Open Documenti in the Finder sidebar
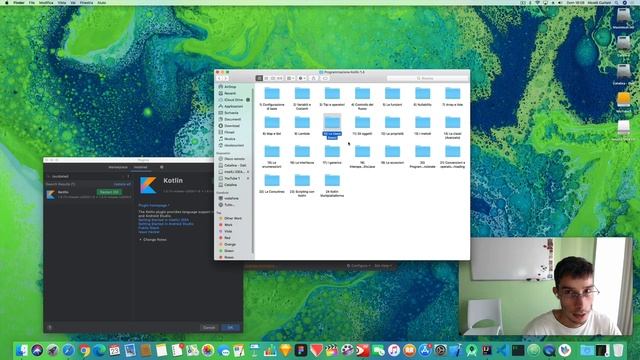Image resolution: width=640 pixels, height=360 pixels. pyautogui.click(x=232, y=120)
